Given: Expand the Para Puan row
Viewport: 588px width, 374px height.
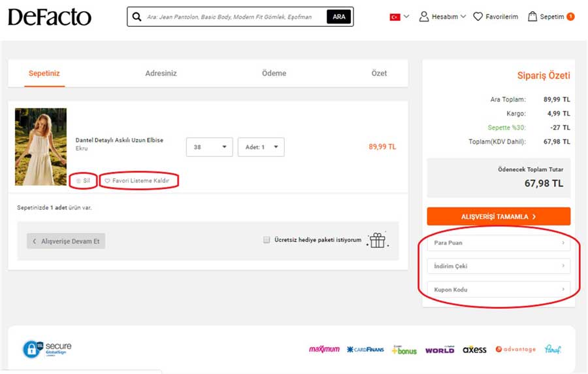Looking at the screenshot, I should click(x=498, y=243).
